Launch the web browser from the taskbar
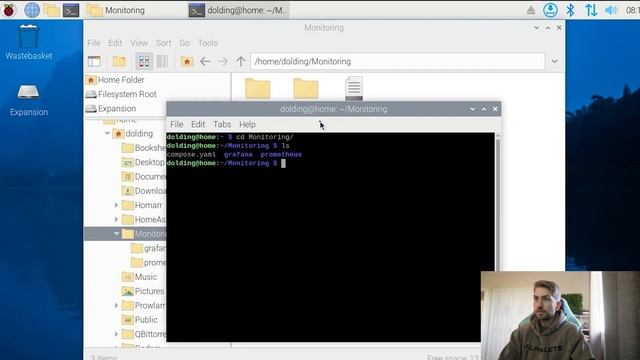640x360 pixels. (x=32, y=10)
